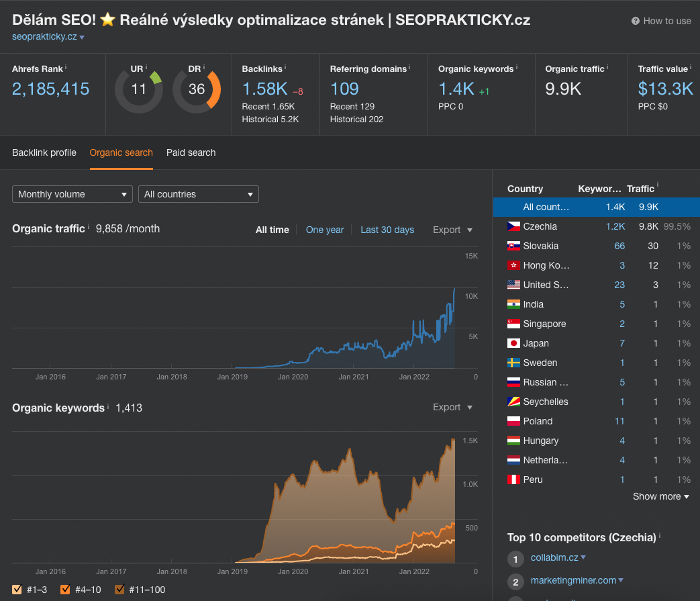Viewport: 700px width, 601px height.
Task: Toggle the #11–100 keywords checkbox
Action: [119, 590]
